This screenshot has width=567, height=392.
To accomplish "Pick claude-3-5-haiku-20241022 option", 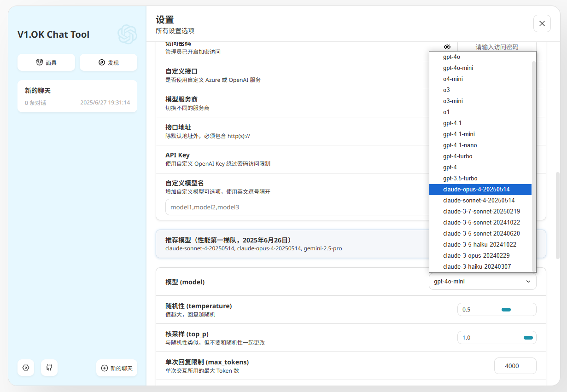I will 480,245.
